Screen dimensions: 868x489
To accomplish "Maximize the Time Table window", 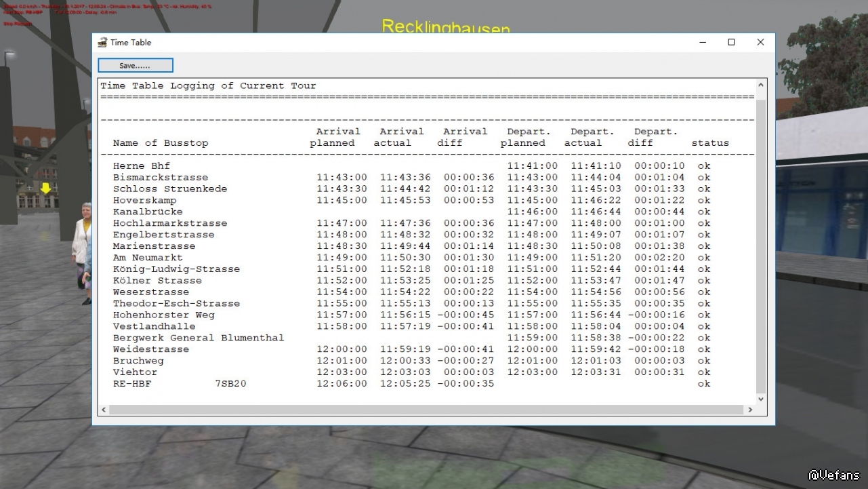I will pyautogui.click(x=731, y=42).
